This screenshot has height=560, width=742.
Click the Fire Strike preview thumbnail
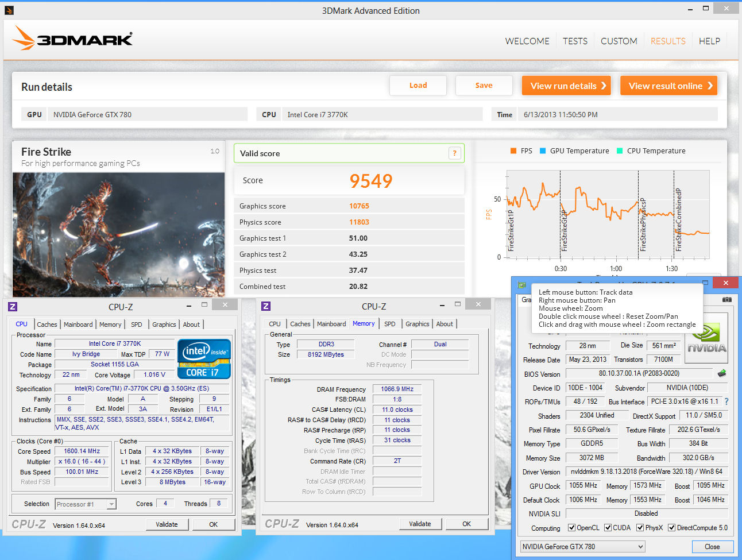tap(119, 234)
